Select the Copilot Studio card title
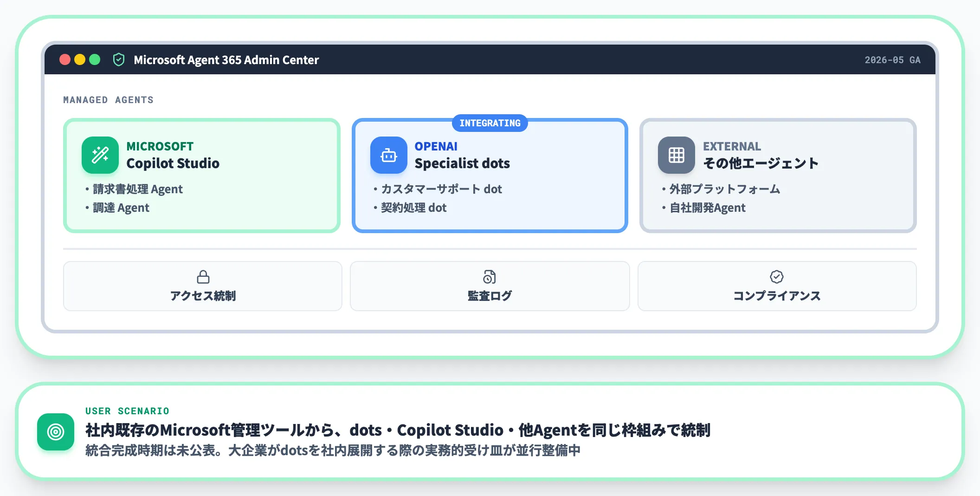The height and width of the screenshot is (496, 980). pyautogui.click(x=173, y=163)
